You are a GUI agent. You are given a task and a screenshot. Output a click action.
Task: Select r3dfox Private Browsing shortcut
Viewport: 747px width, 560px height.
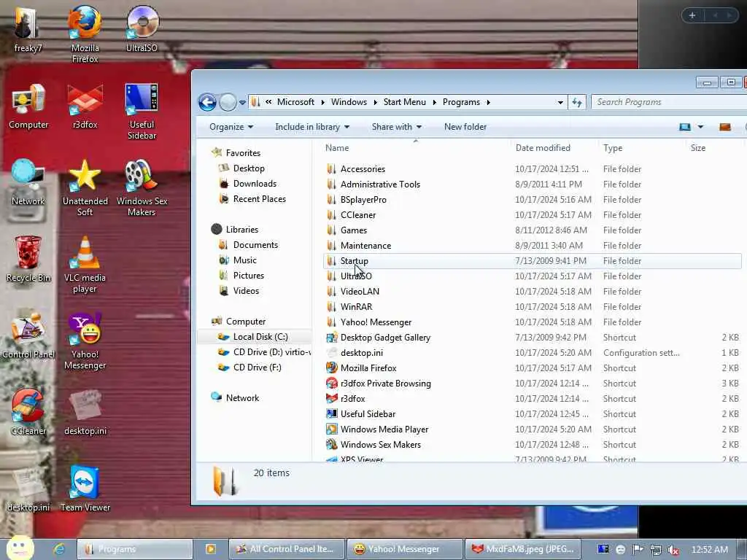click(385, 384)
